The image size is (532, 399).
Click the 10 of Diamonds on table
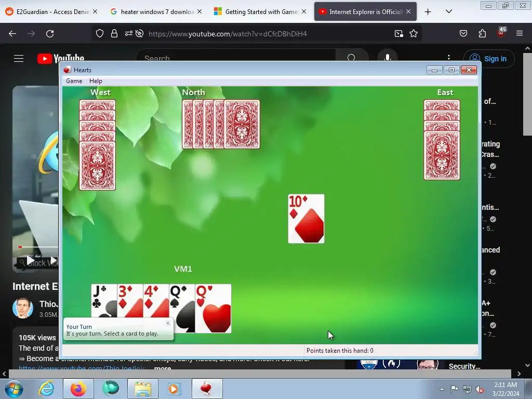[306, 219]
